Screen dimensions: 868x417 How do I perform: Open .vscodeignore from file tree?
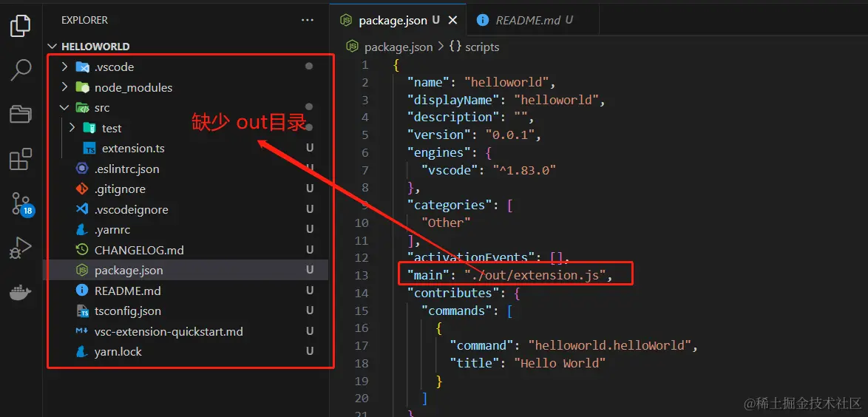(131, 209)
